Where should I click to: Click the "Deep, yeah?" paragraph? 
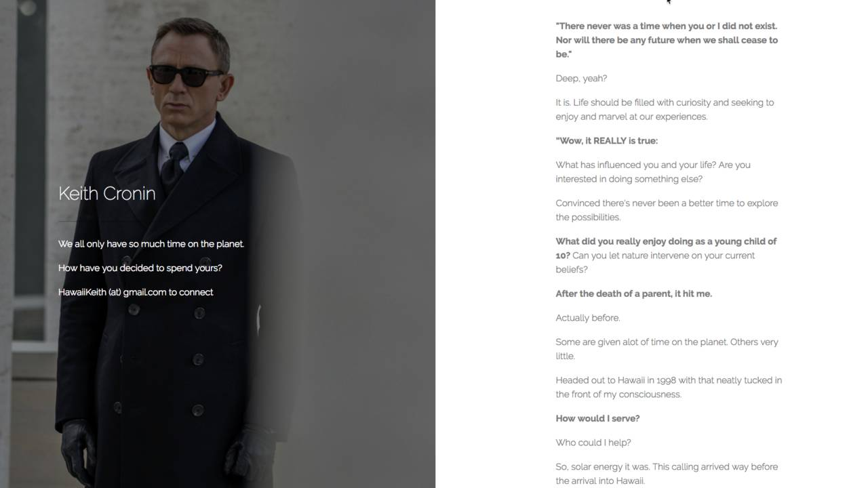click(x=581, y=79)
